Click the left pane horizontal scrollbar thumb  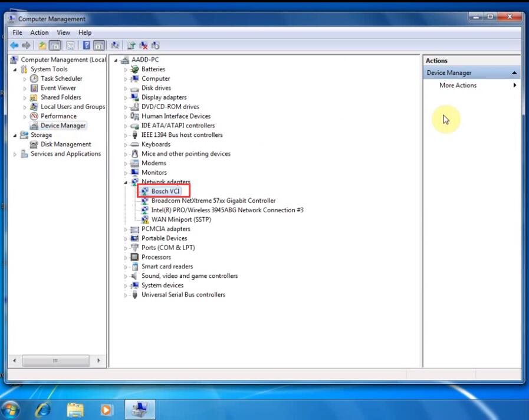tap(55, 360)
